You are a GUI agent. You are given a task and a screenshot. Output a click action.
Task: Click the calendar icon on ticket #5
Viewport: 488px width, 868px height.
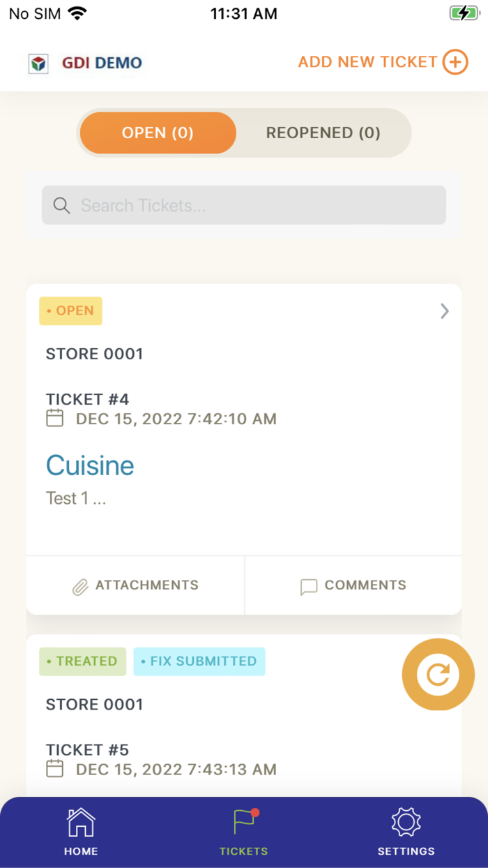click(54, 769)
